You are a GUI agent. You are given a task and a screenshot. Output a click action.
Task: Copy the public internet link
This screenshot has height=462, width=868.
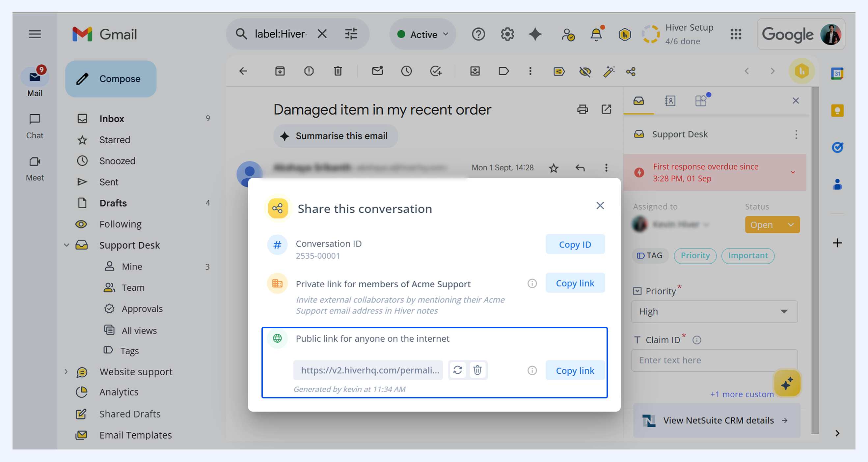(x=575, y=370)
